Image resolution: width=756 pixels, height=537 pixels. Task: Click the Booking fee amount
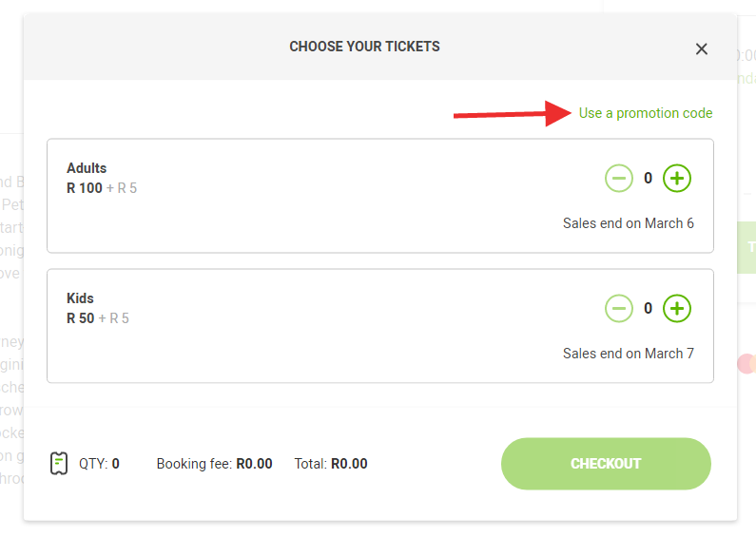(x=254, y=464)
